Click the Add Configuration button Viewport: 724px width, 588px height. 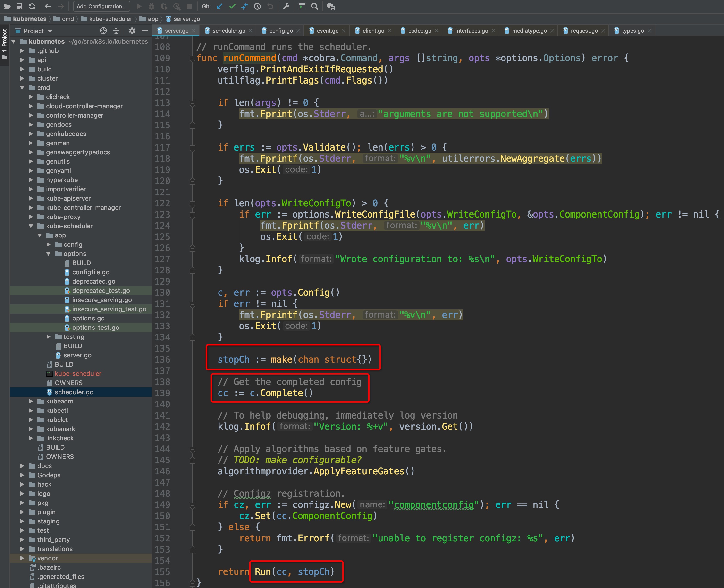tap(101, 7)
